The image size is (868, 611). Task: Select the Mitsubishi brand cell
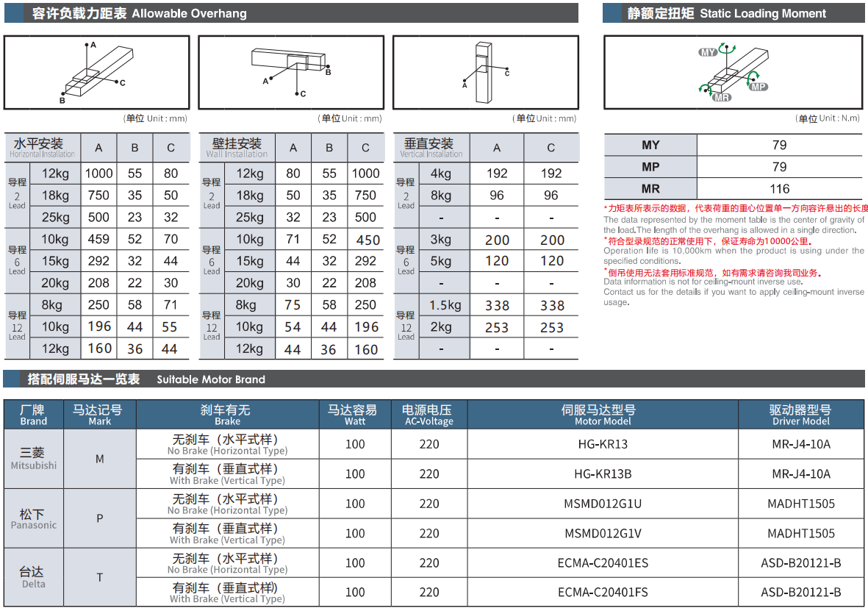34,459
